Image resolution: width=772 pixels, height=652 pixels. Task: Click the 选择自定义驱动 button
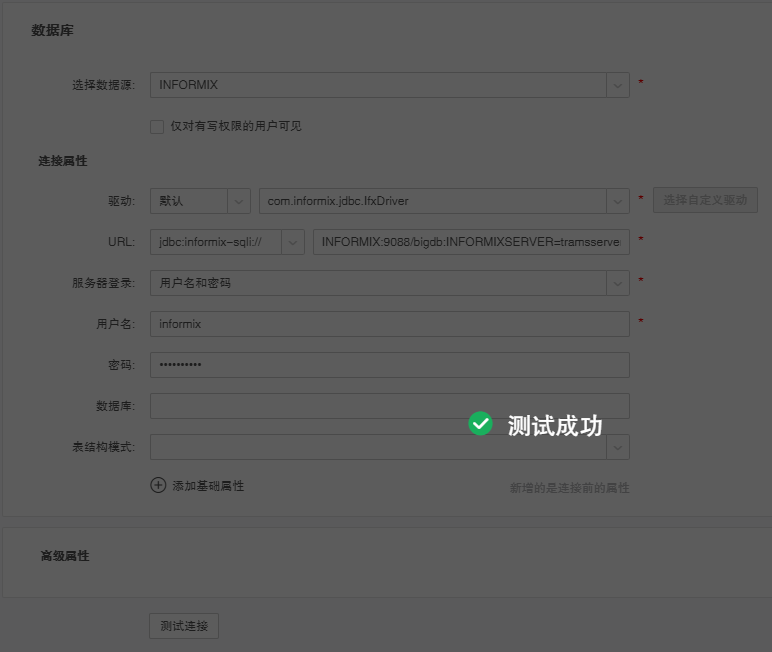coord(705,200)
